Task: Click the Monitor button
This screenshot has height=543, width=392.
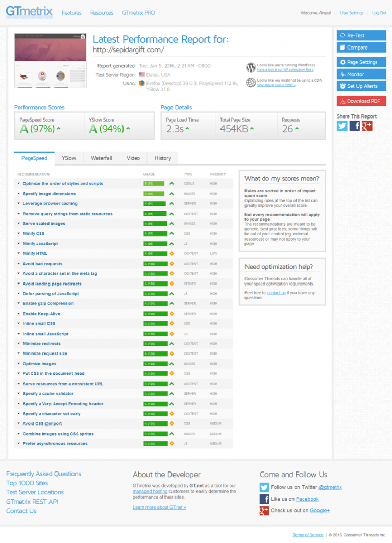Action: click(361, 74)
